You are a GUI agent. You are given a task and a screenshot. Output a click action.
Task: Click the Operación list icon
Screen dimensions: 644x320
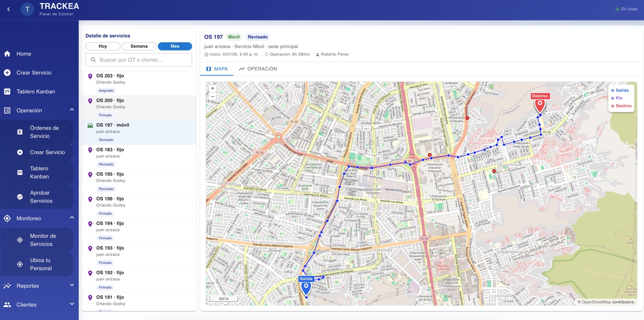pyautogui.click(x=7, y=110)
